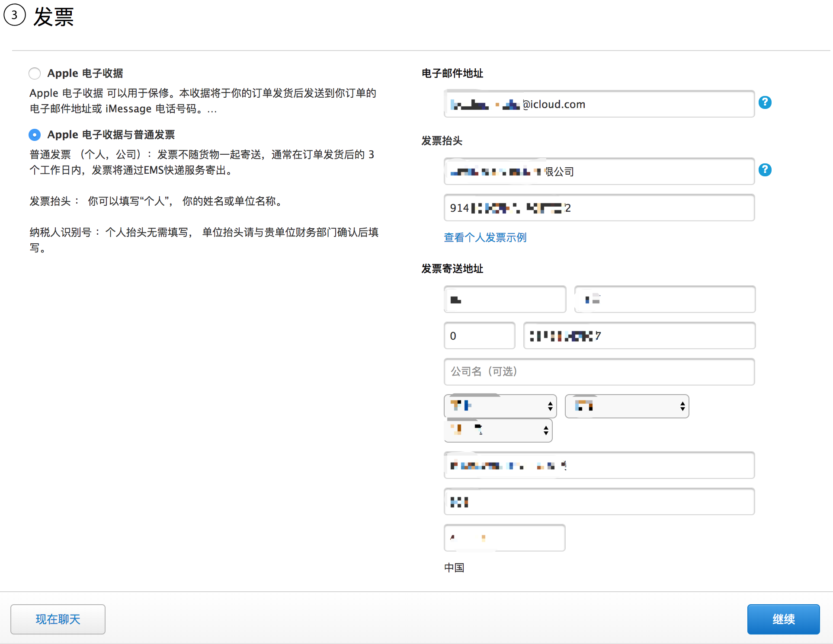This screenshot has height=644, width=833.
Task: Click the 电子邮件地址 label
Action: (x=452, y=73)
